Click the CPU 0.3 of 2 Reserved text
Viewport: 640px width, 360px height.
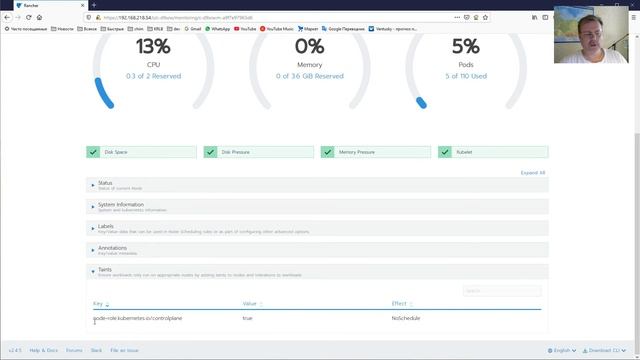[x=153, y=76]
